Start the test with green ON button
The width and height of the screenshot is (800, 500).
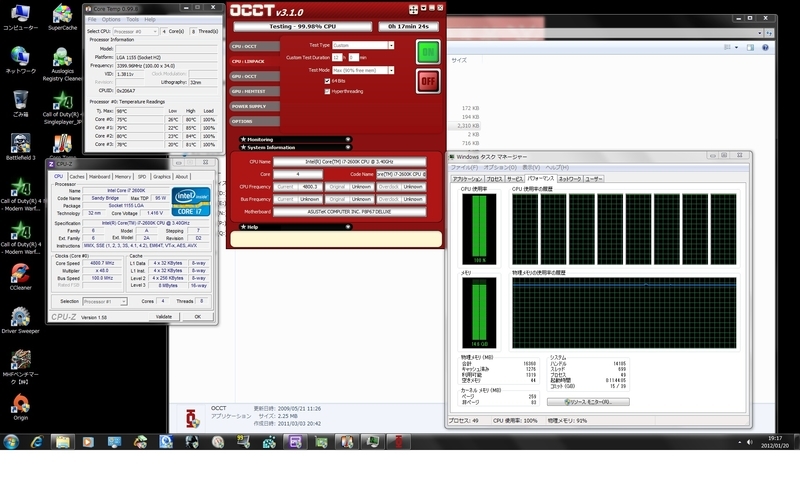click(428, 52)
